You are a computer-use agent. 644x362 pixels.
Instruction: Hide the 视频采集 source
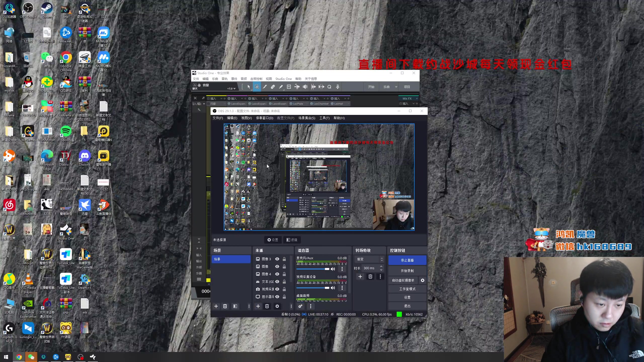click(x=277, y=289)
